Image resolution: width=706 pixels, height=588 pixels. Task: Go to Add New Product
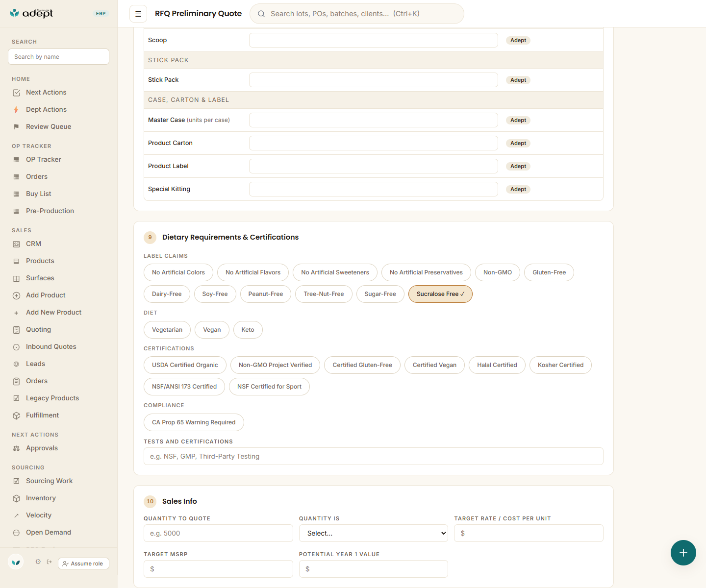click(54, 313)
